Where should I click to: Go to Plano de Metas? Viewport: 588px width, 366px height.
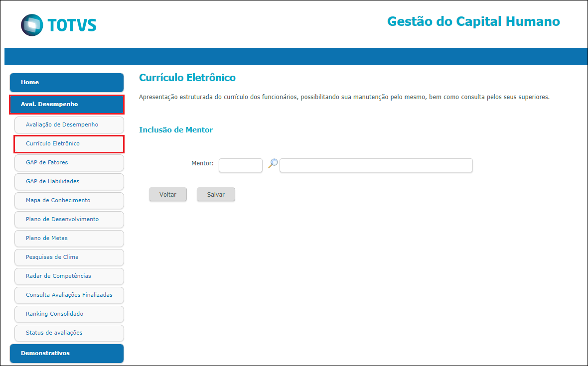click(x=69, y=238)
